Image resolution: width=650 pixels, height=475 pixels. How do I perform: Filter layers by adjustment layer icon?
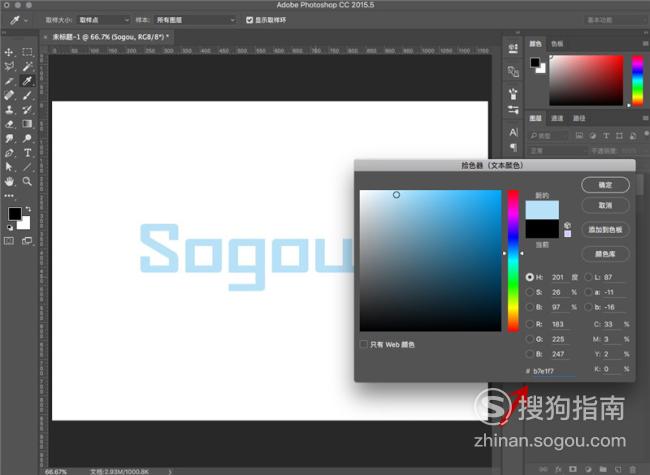(x=593, y=136)
